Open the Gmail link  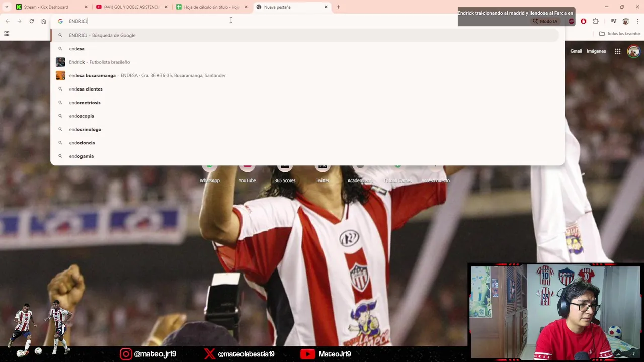576,51
